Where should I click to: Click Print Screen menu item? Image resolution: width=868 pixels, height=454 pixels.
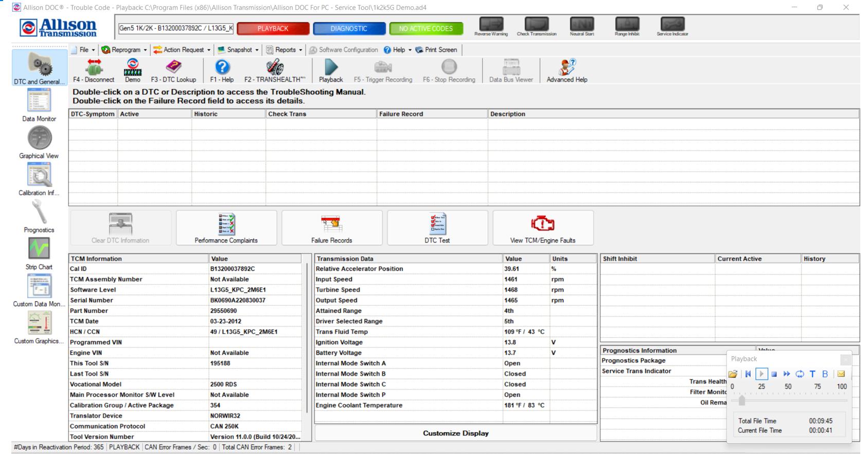pyautogui.click(x=436, y=50)
